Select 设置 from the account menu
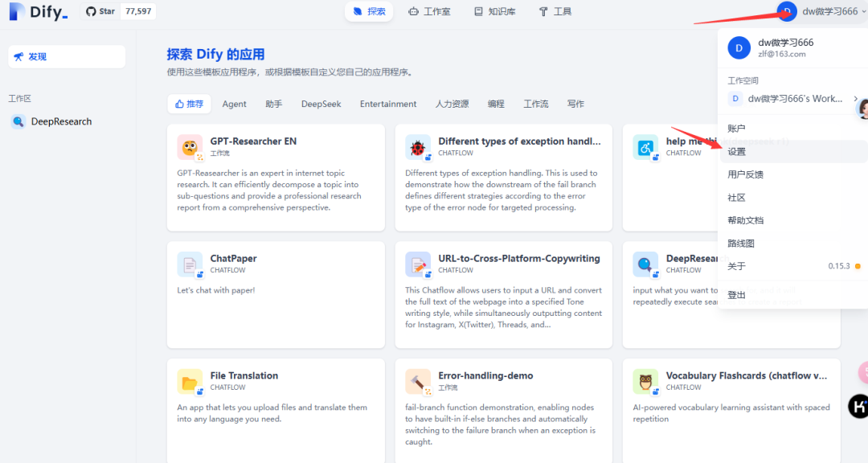The image size is (868, 463). 737,151
